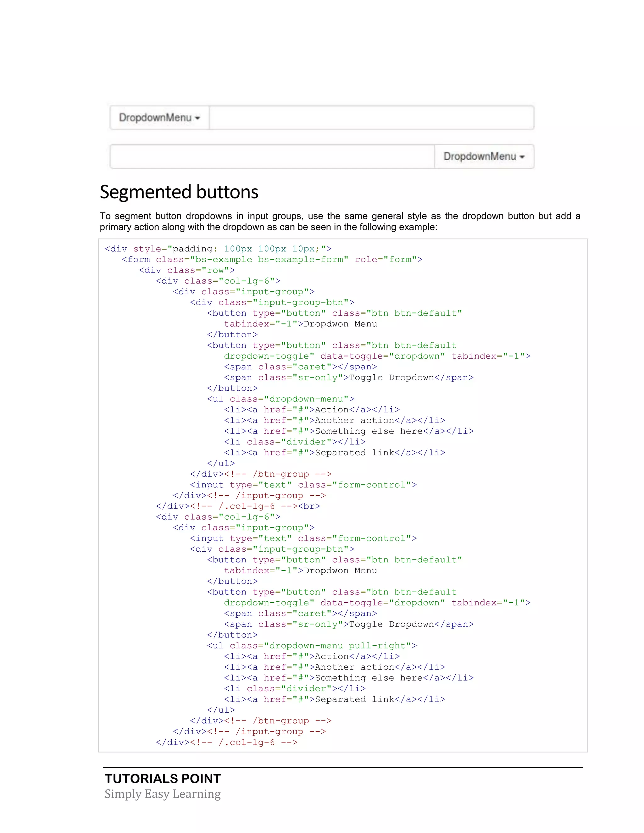
Task: Click the ul class="dropdown-menu pull-right" code line
Action: point(312,646)
